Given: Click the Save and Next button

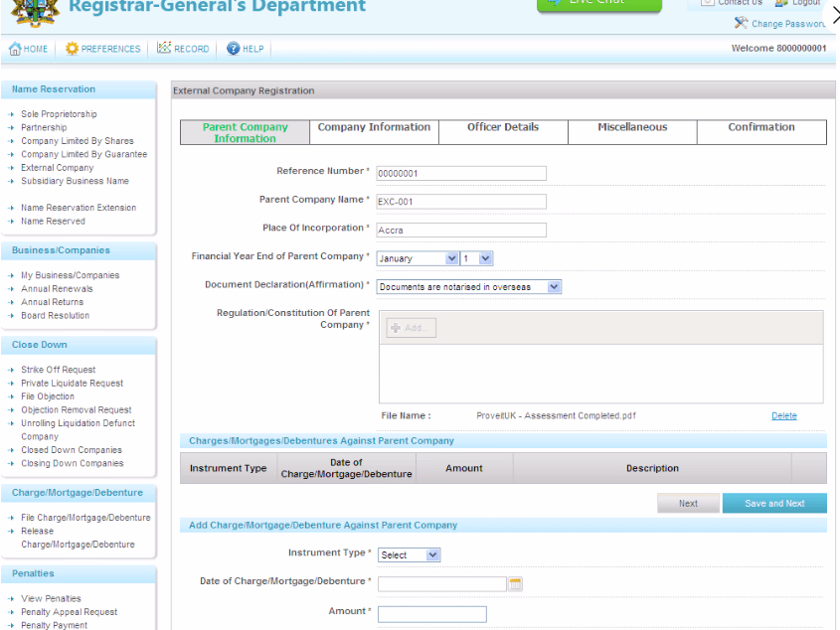Looking at the screenshot, I should click(x=774, y=504).
